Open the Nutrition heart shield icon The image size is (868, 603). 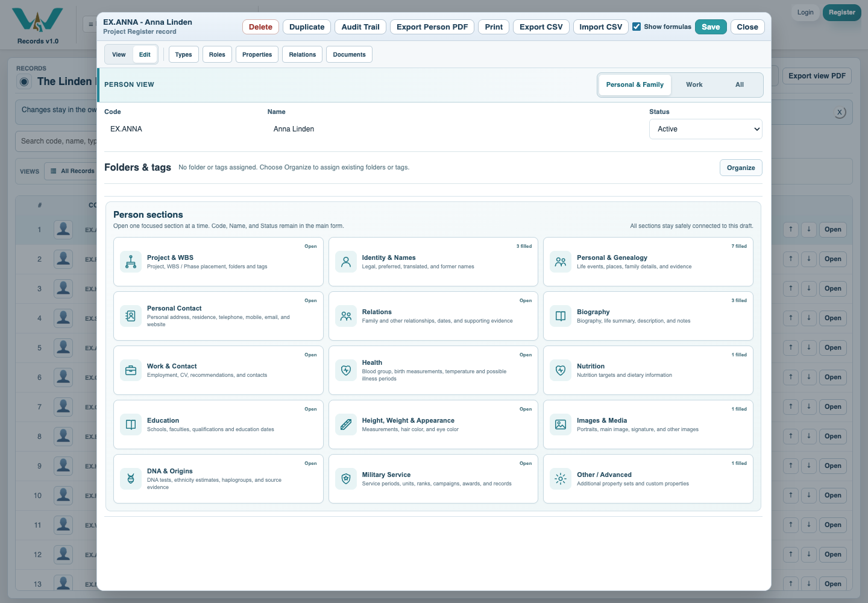[x=561, y=370]
